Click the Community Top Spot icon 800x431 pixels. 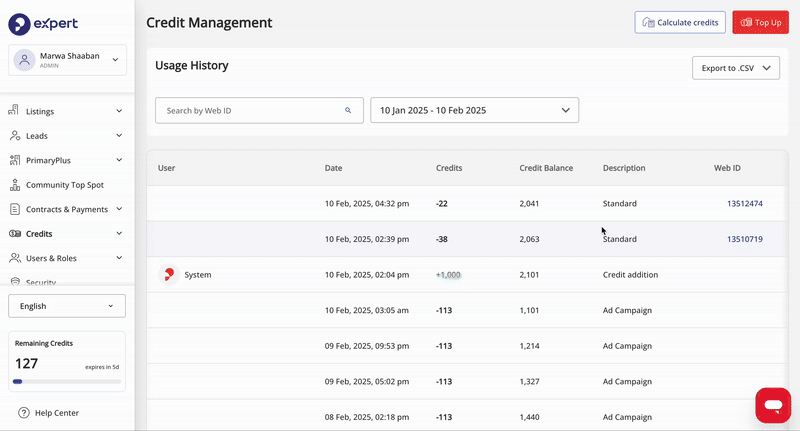[x=15, y=185]
